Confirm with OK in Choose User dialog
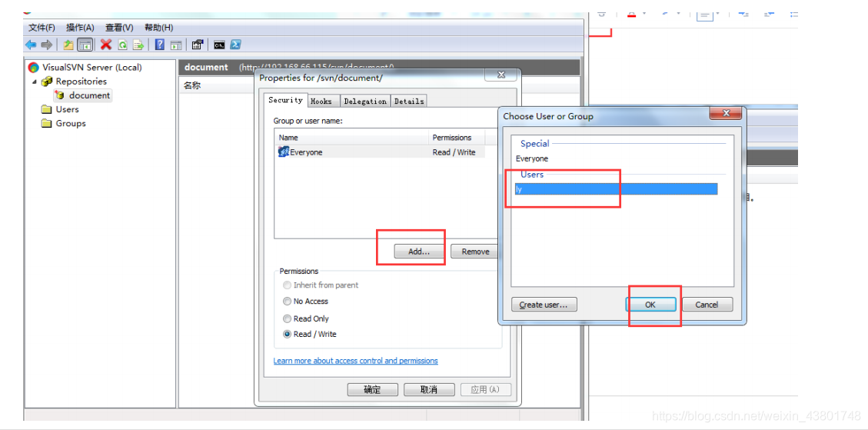 pyautogui.click(x=650, y=304)
